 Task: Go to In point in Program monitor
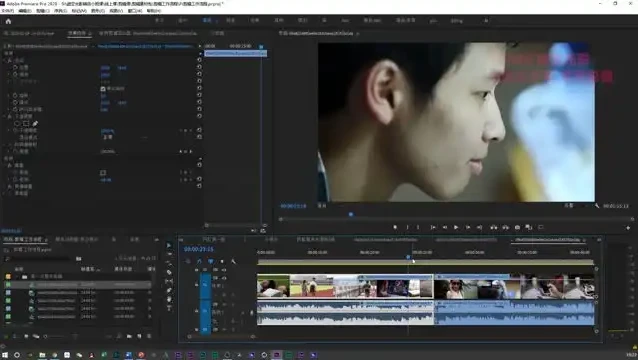(x=433, y=227)
